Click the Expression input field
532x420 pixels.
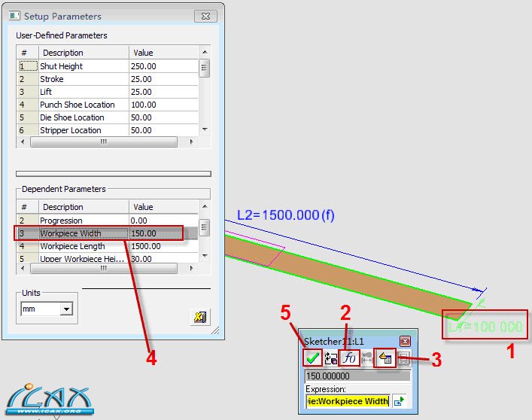[348, 401]
